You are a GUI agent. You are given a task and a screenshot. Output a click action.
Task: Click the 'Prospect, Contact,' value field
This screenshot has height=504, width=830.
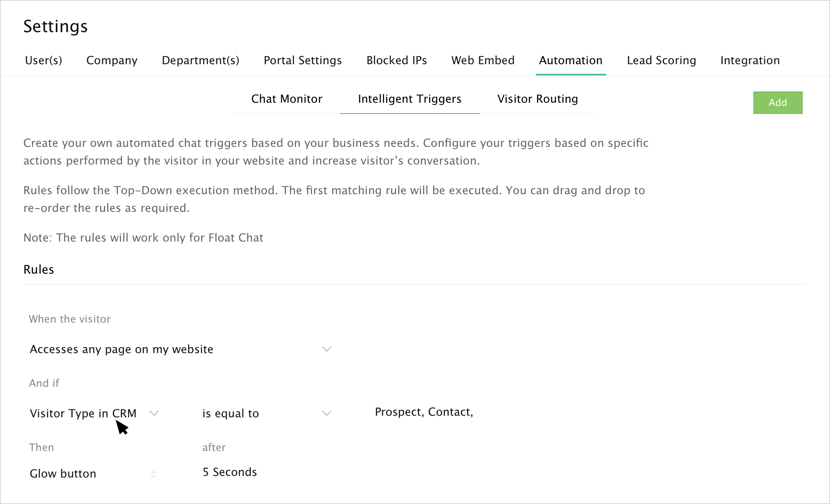pyautogui.click(x=424, y=412)
